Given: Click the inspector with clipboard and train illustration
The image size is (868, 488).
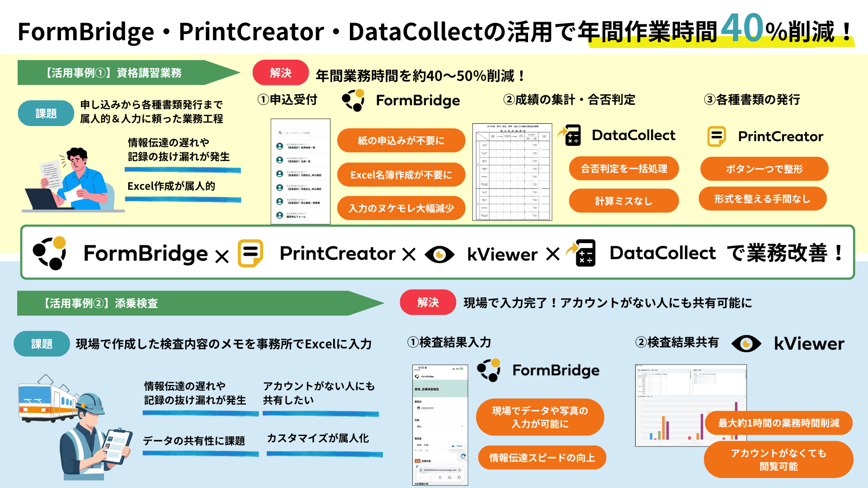Looking at the screenshot, I should (75, 427).
